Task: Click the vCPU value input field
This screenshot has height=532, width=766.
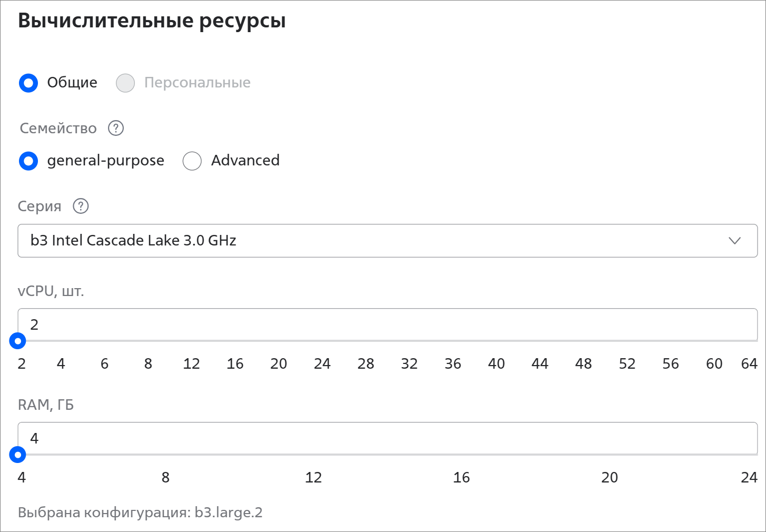Action: point(388,324)
